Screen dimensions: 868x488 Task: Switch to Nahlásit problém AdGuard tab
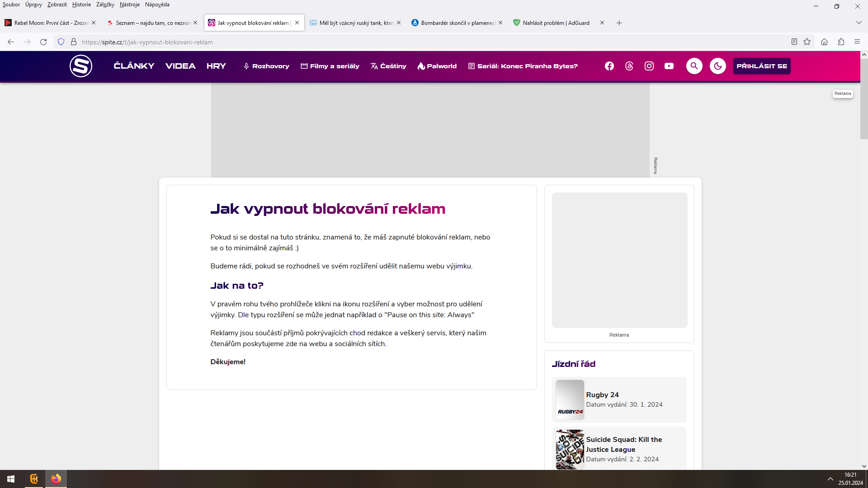coord(556,23)
